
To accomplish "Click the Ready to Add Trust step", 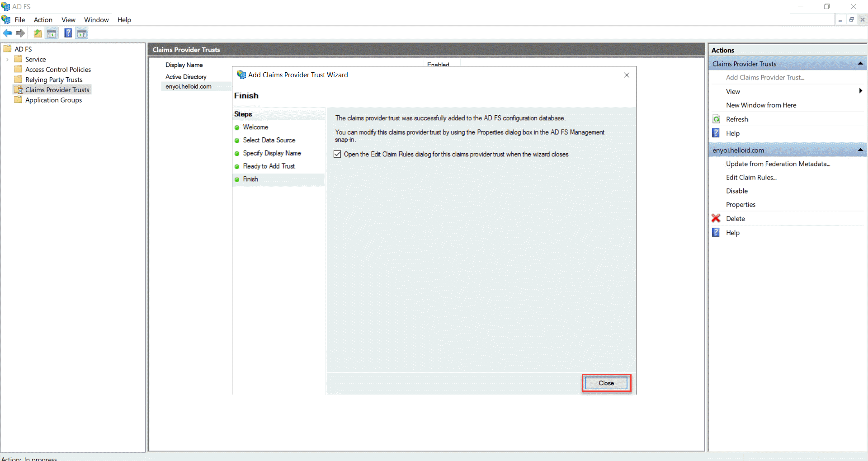I will click(269, 166).
